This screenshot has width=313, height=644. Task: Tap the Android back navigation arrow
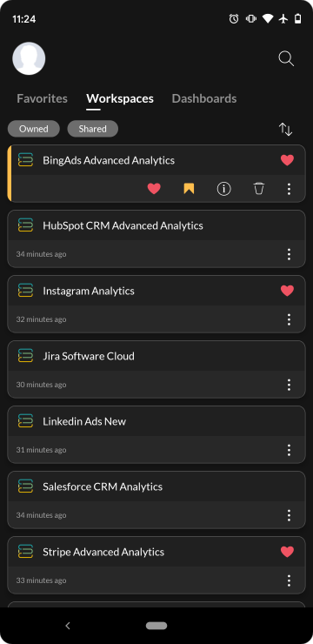pos(68,626)
